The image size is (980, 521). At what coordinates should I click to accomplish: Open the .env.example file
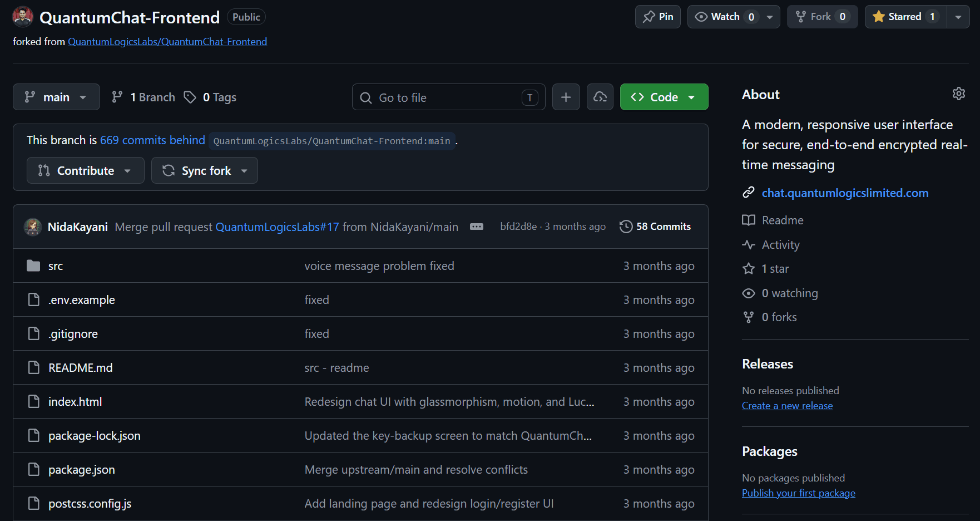point(82,300)
